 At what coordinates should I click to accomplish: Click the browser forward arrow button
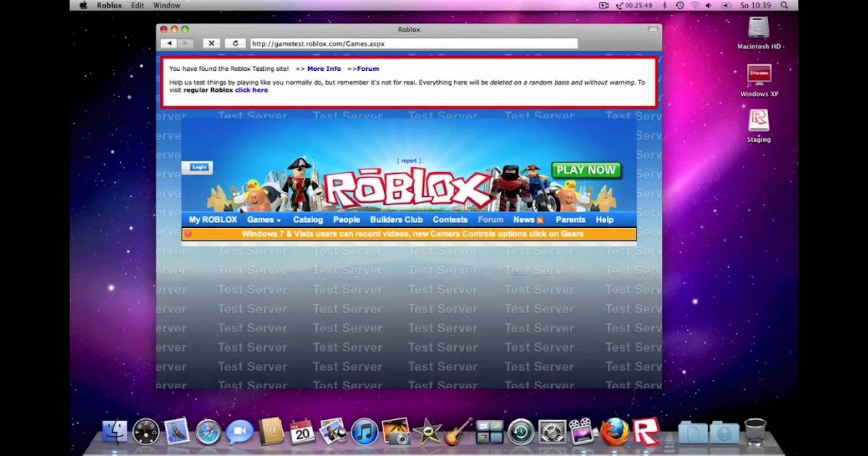pos(186,43)
